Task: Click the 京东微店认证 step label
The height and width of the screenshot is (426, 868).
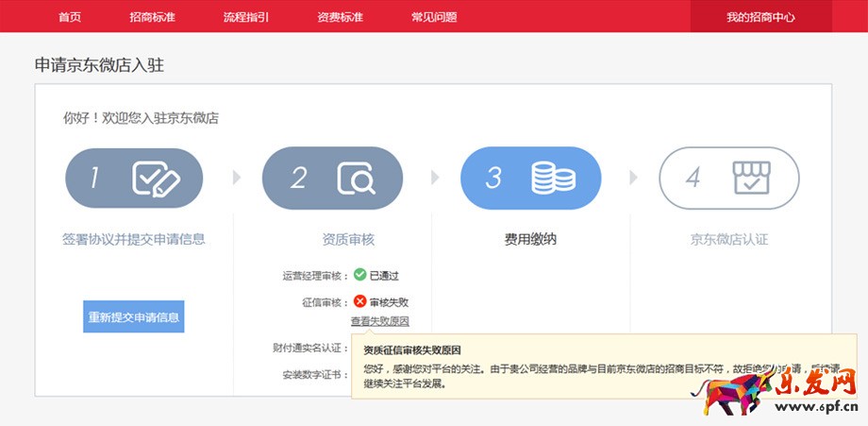Action: (x=728, y=239)
